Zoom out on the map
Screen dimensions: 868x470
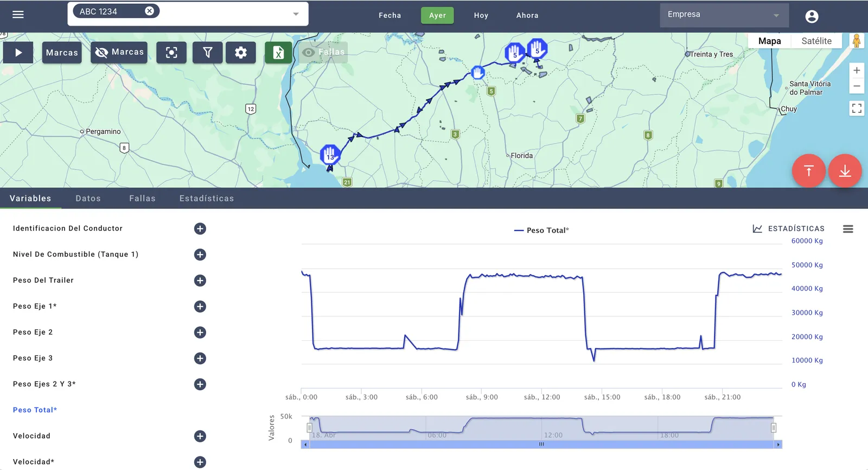click(857, 86)
